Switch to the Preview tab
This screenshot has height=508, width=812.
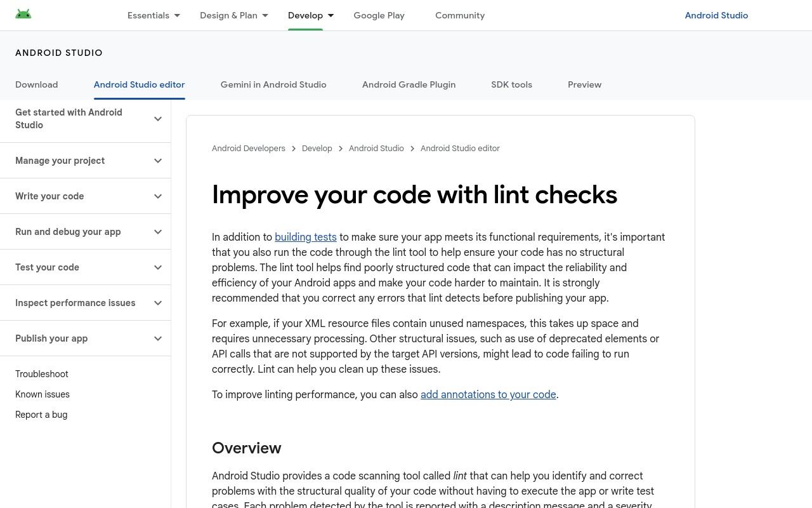click(x=584, y=84)
